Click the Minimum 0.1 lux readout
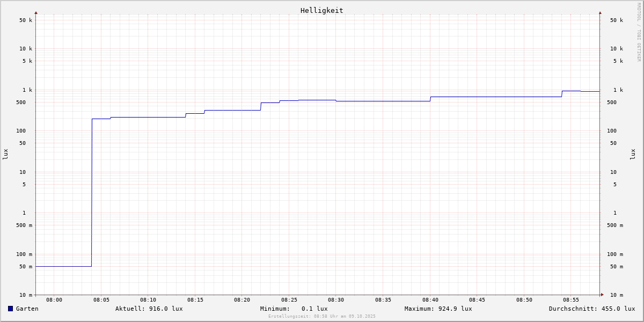This screenshot has height=322, width=644. (294, 309)
